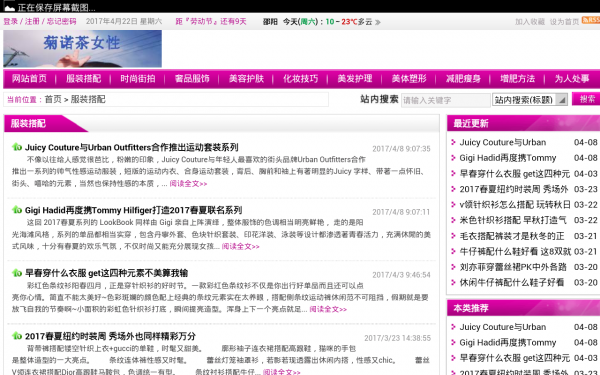This screenshot has width=600, height=375.
Task: Click the 登录 link
Action: tap(11, 21)
